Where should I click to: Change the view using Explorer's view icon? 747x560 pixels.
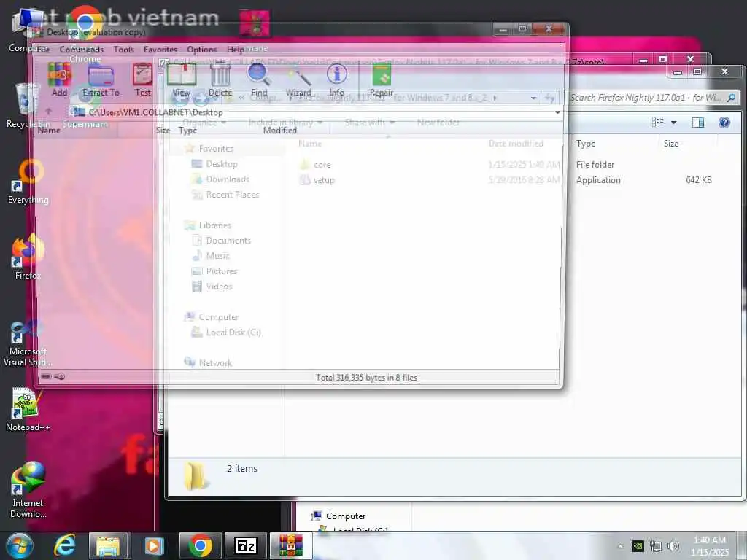click(x=658, y=122)
